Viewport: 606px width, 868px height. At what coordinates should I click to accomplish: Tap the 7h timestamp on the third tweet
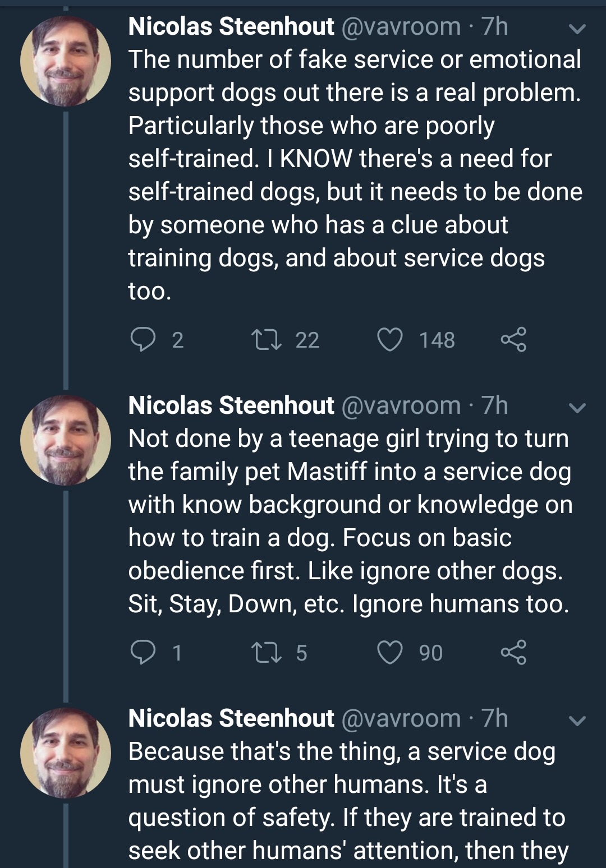pos(494,718)
